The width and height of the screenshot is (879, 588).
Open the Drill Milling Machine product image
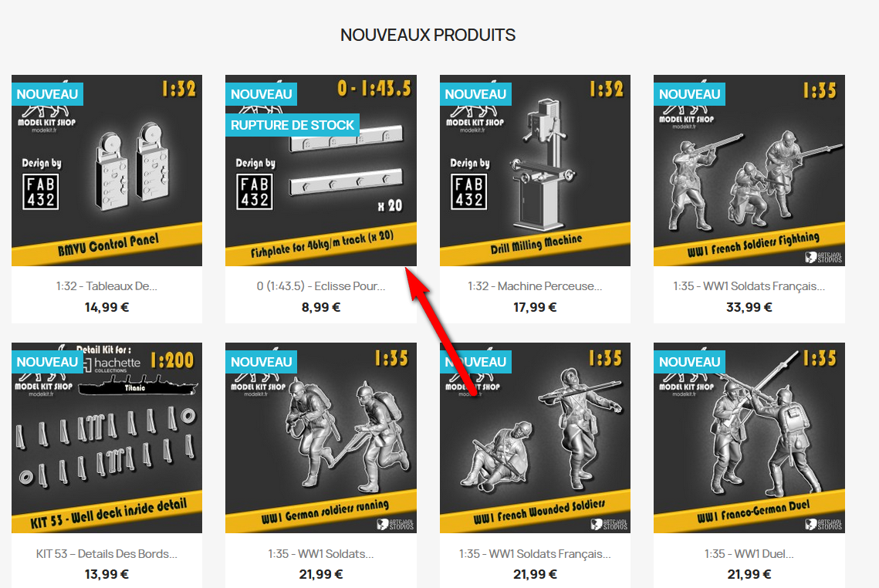click(x=535, y=171)
